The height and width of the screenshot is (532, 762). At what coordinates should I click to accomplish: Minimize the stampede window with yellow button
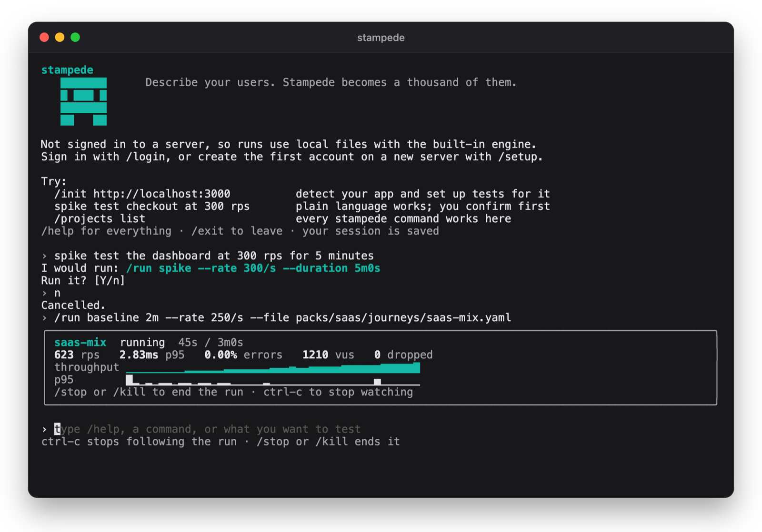(x=60, y=38)
